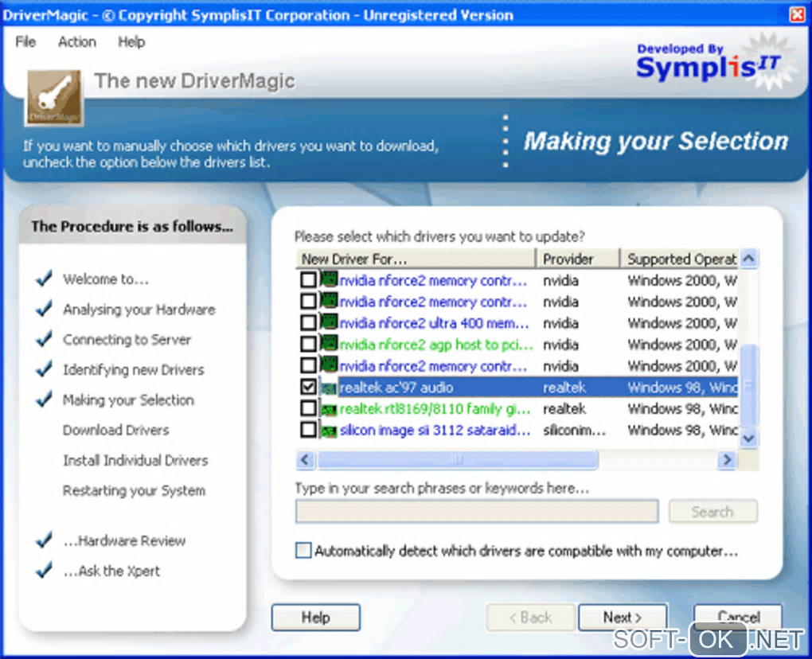Check the nvidia nforce2 agp host driver

pos(308,344)
